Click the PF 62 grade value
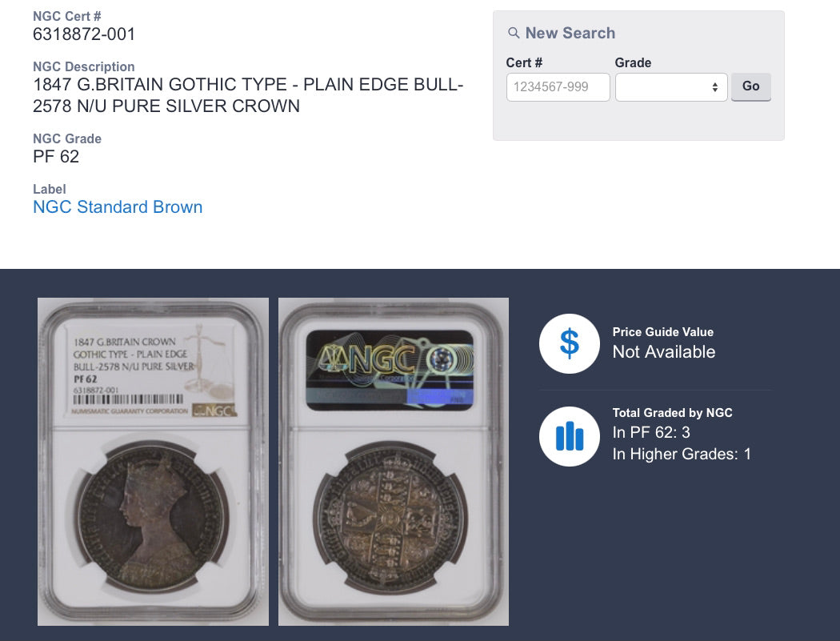 [56, 157]
